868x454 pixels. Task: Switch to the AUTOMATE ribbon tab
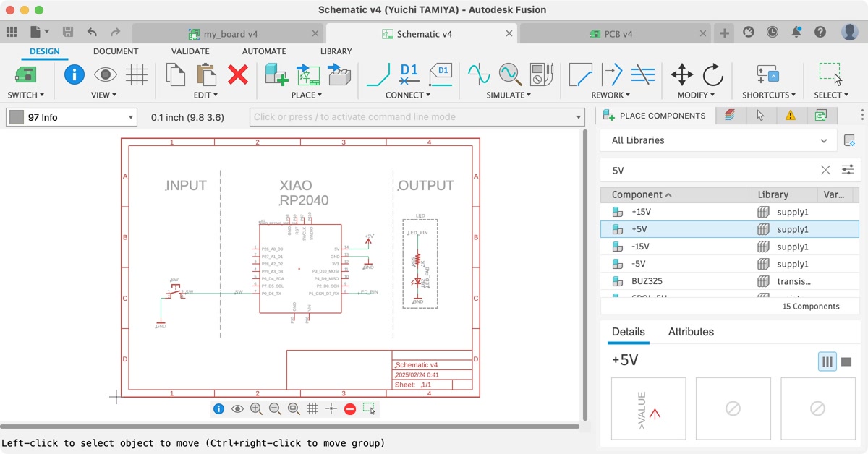pos(264,51)
